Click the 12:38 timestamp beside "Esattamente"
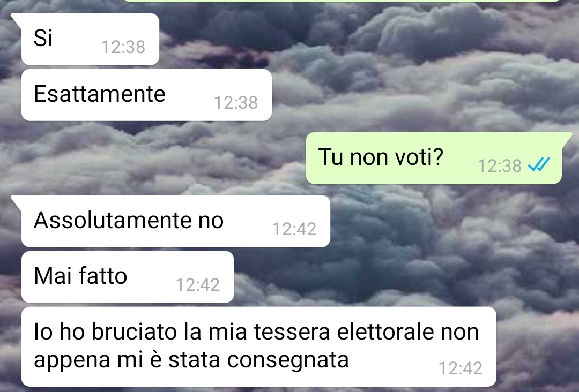579x392 pixels. (x=236, y=103)
